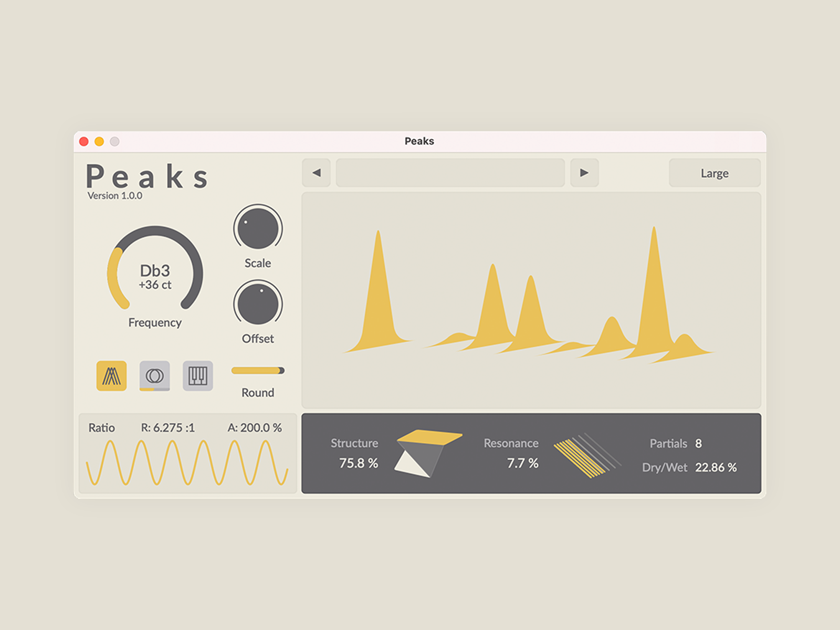Image resolution: width=840 pixels, height=630 pixels.
Task: Click the Dry/Wet value 22.86 %
Action: [x=716, y=467]
